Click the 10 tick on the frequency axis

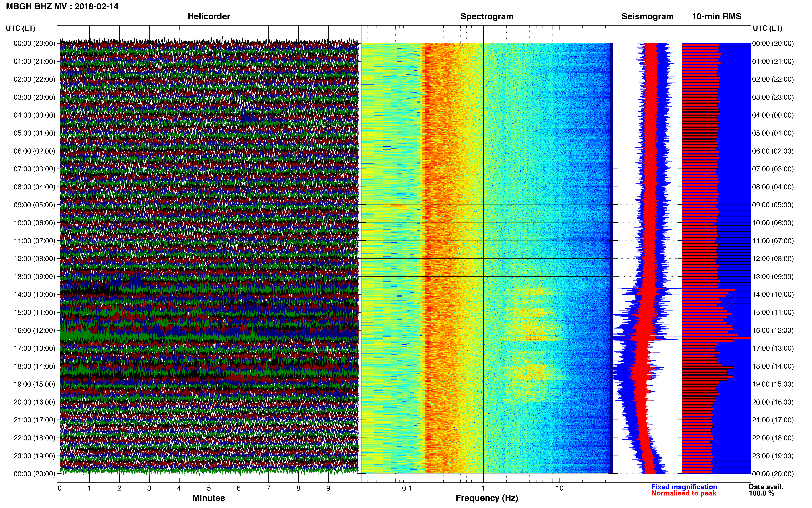tap(559, 488)
